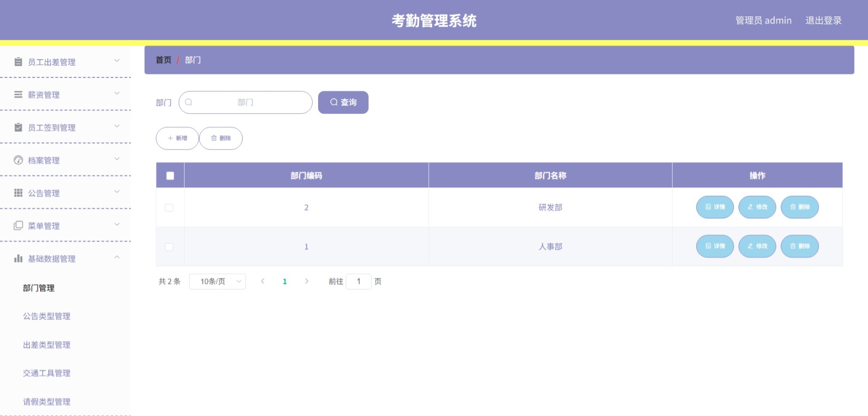
Task: Click the 部门 search input field
Action: click(x=245, y=102)
